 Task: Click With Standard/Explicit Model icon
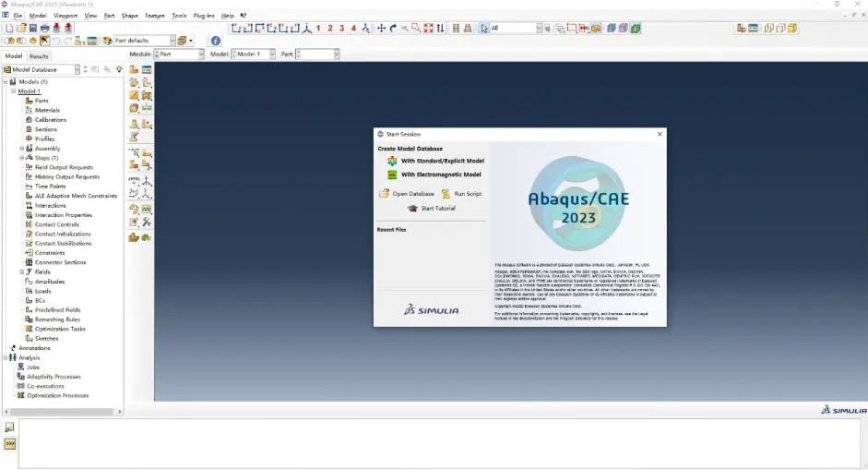[392, 161]
